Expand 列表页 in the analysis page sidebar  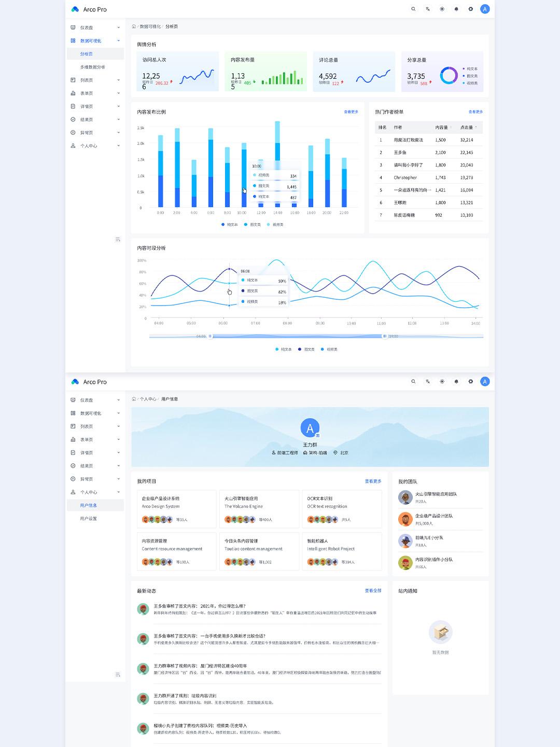tap(95, 80)
